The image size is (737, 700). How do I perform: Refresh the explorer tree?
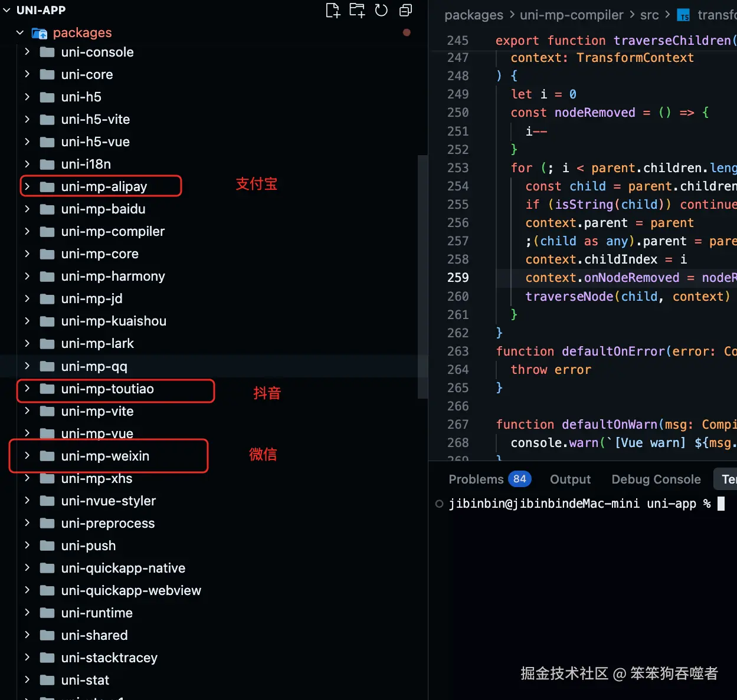pos(381,11)
